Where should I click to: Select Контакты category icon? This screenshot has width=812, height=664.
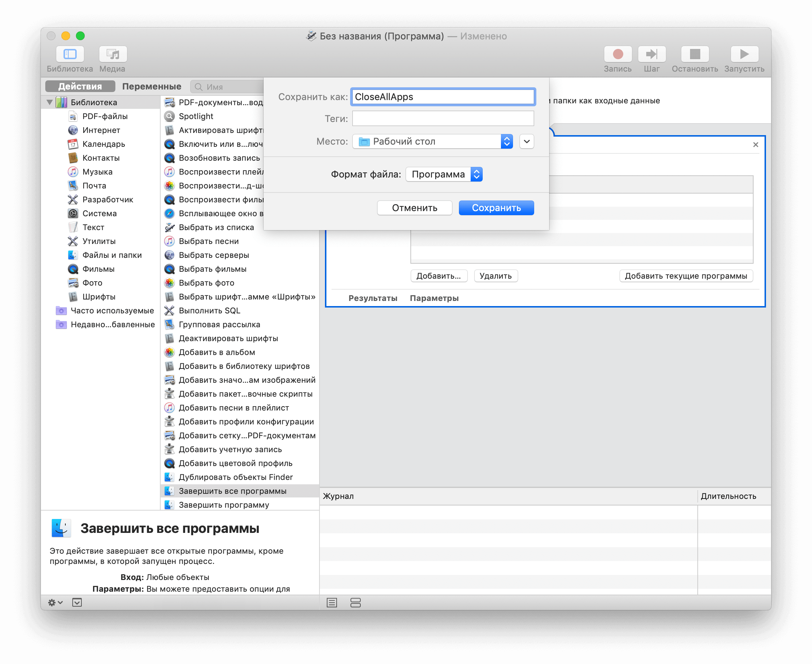(x=73, y=157)
